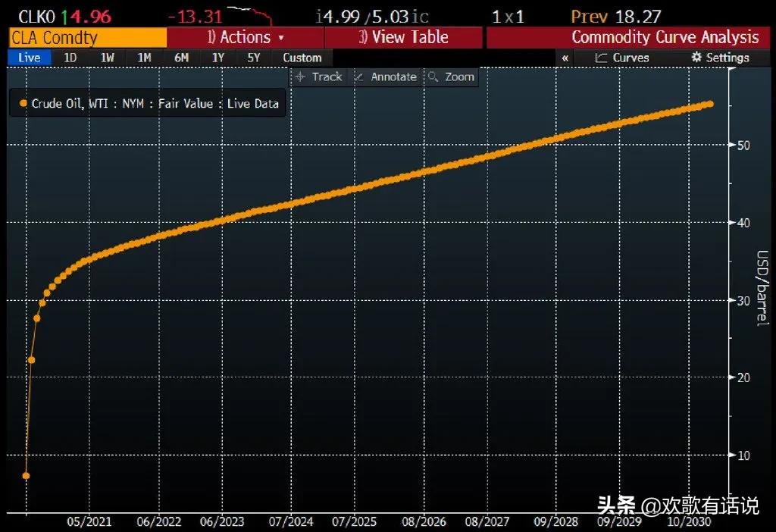Screen dimensions: 776x532
Task: Select the Annotate pencil tool
Action: click(386, 77)
